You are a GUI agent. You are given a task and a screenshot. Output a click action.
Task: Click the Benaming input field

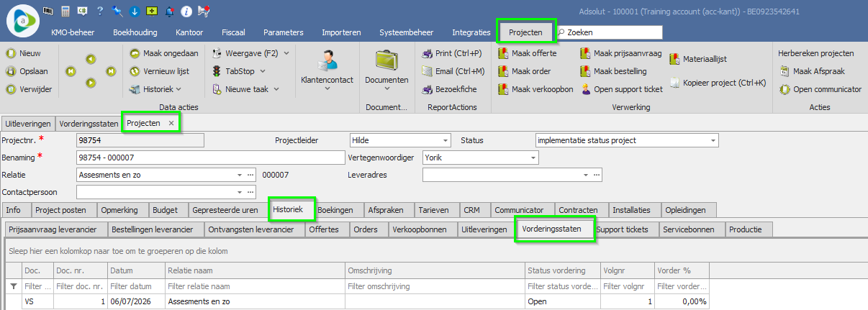coord(210,158)
